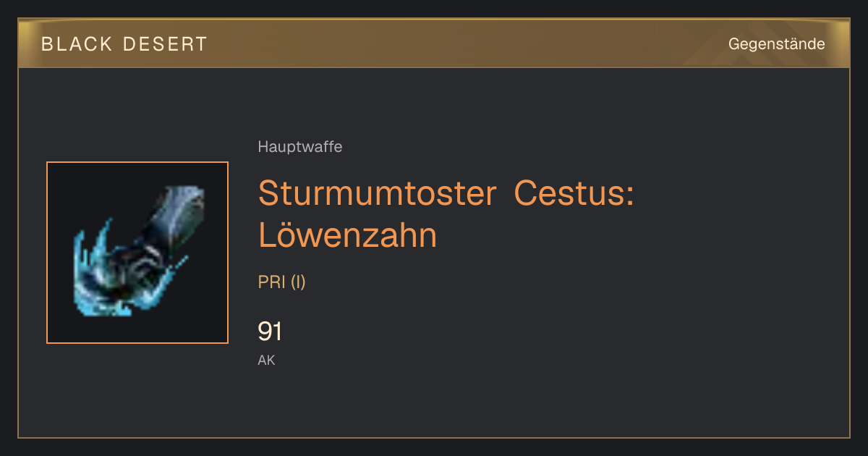
Task: Click the empty card area below the AK label
Action: (x=434, y=402)
